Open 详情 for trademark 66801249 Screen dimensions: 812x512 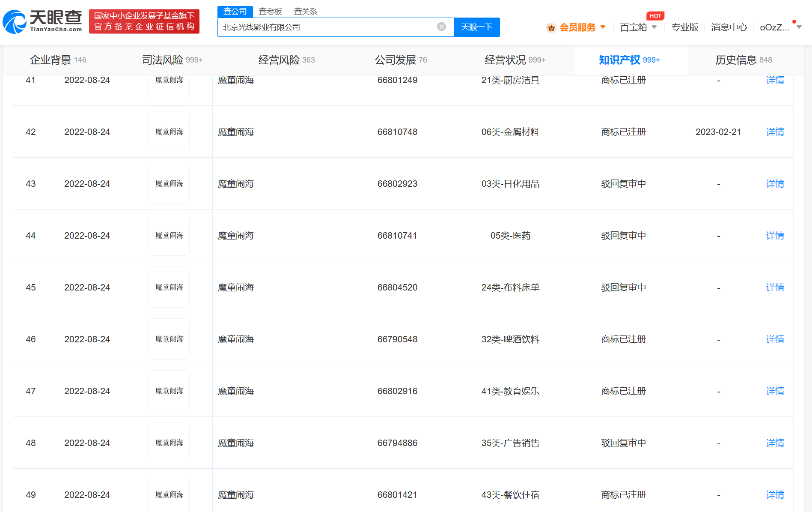(x=775, y=80)
